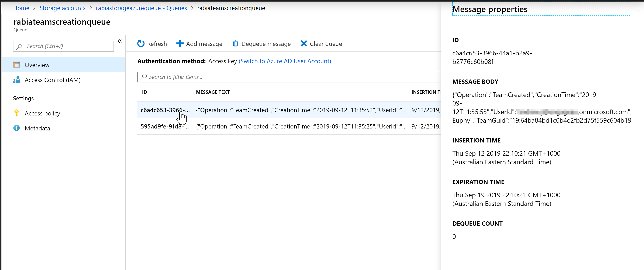Collapse the sidebar with double chevron

tap(120, 41)
